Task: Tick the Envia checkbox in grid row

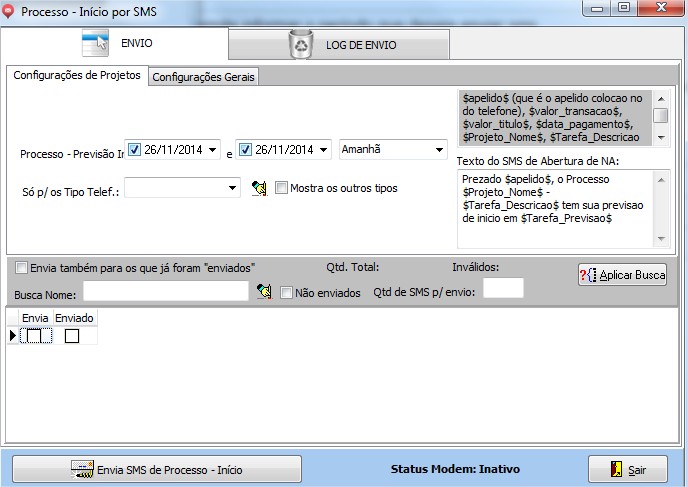Action: [34, 337]
